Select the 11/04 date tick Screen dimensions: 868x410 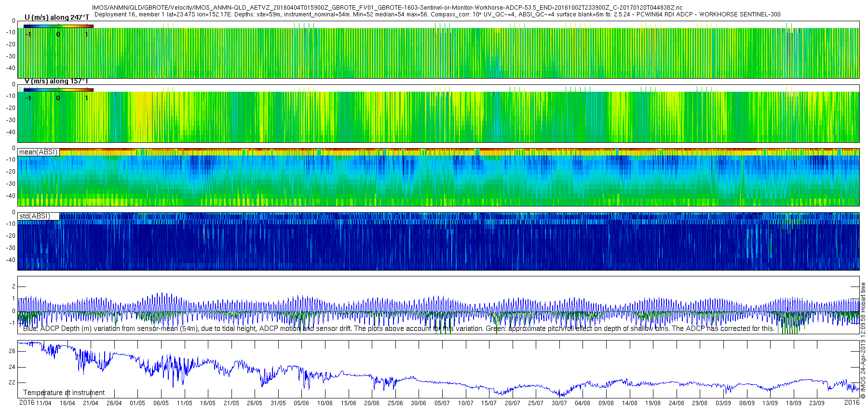[x=43, y=403]
